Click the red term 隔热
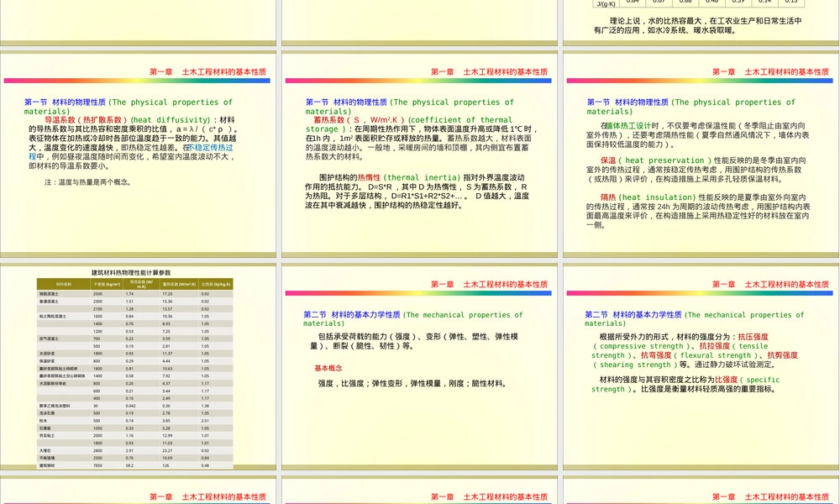840x504 pixels. pos(608,197)
